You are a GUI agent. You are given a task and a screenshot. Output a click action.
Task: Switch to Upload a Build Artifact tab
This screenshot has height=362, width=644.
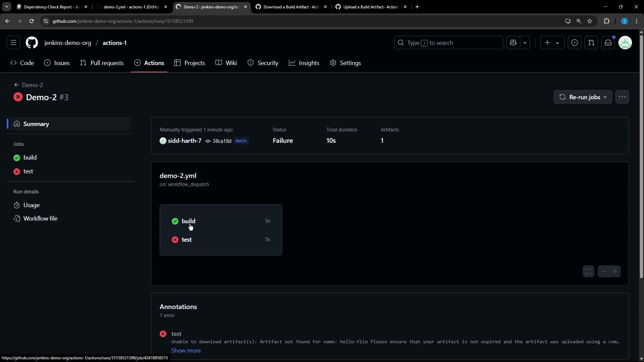click(371, 7)
